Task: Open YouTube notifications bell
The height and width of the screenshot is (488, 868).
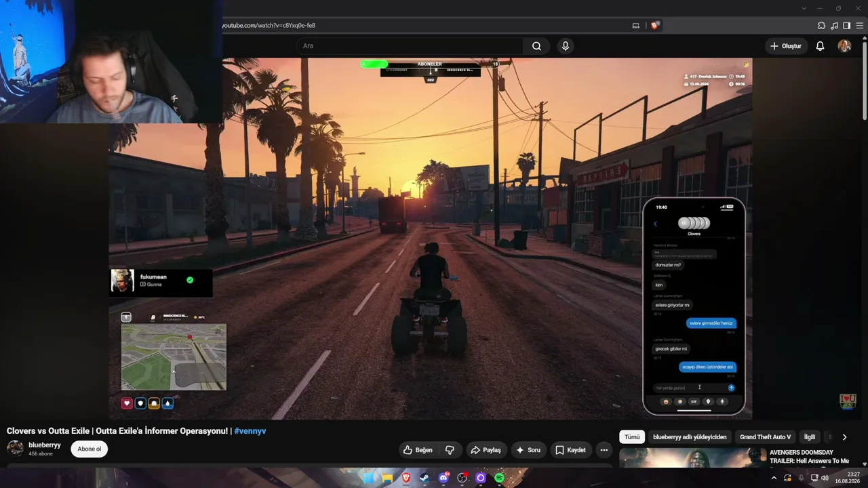Action: click(x=820, y=46)
